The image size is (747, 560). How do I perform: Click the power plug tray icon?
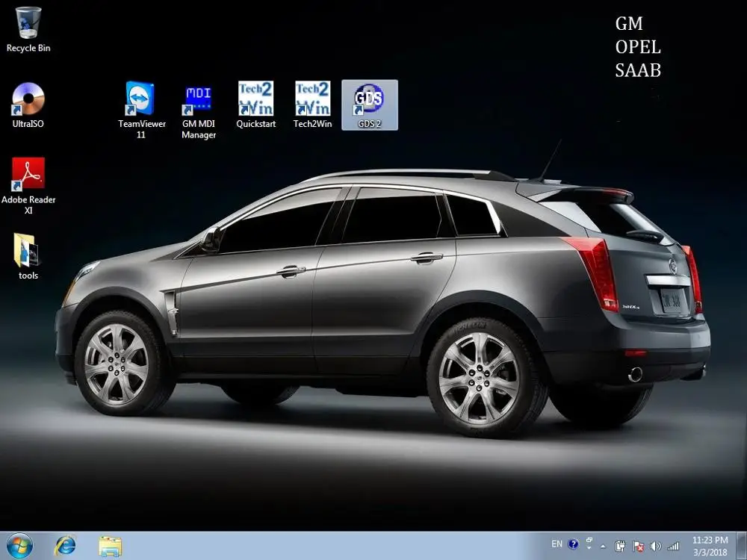(x=620, y=547)
